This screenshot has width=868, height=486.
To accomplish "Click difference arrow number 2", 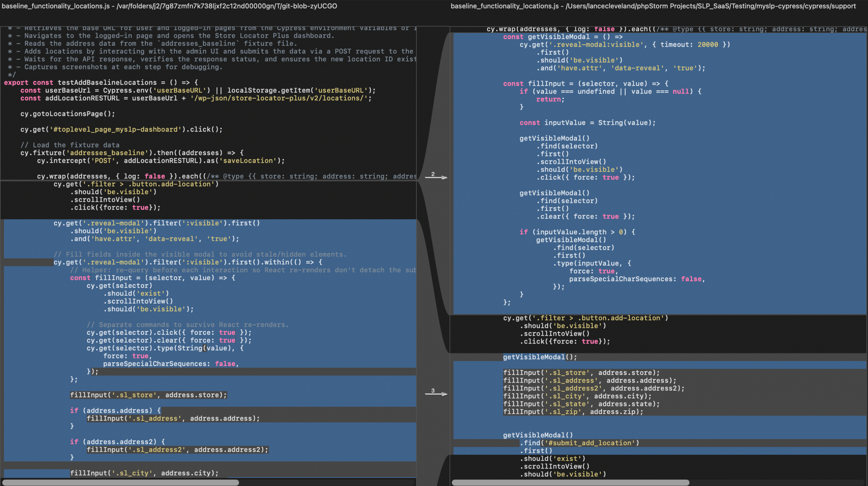I will (436, 177).
